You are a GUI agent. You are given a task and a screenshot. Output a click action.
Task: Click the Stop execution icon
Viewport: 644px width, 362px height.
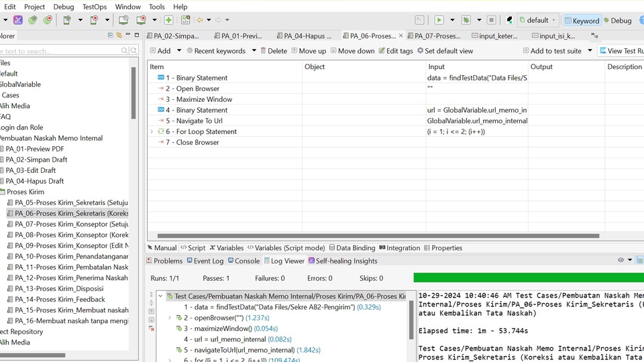coord(491,20)
